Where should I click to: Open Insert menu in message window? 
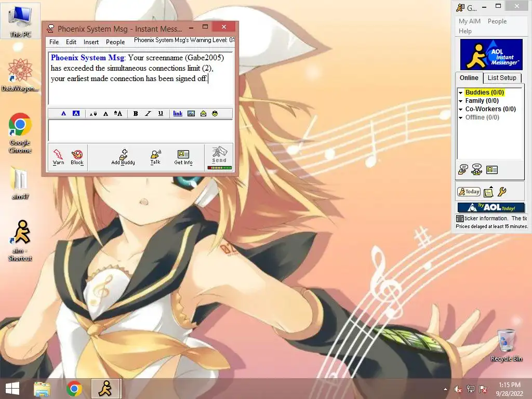click(x=91, y=42)
